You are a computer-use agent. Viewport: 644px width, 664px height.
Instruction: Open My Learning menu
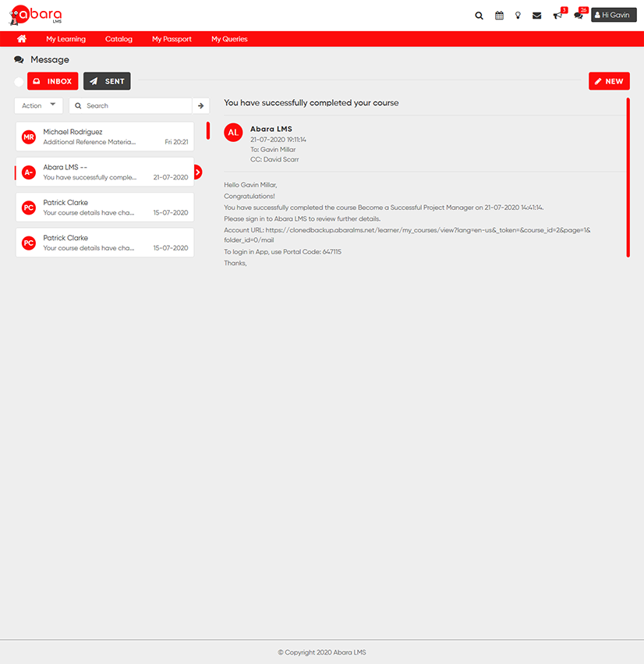click(66, 39)
